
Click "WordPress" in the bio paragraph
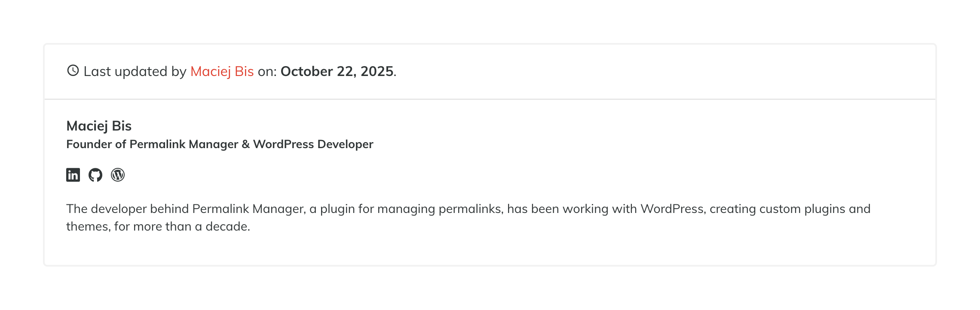point(672,209)
